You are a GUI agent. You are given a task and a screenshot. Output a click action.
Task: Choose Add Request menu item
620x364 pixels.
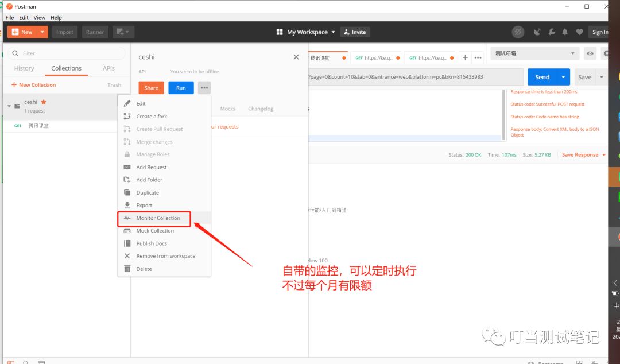(x=164, y=168)
